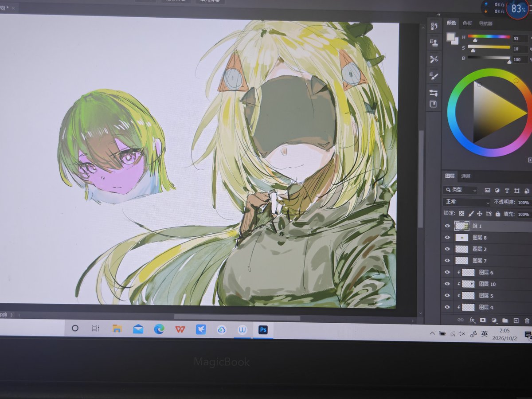
Task: Click the shape layer filter icon
Action: coord(516,191)
